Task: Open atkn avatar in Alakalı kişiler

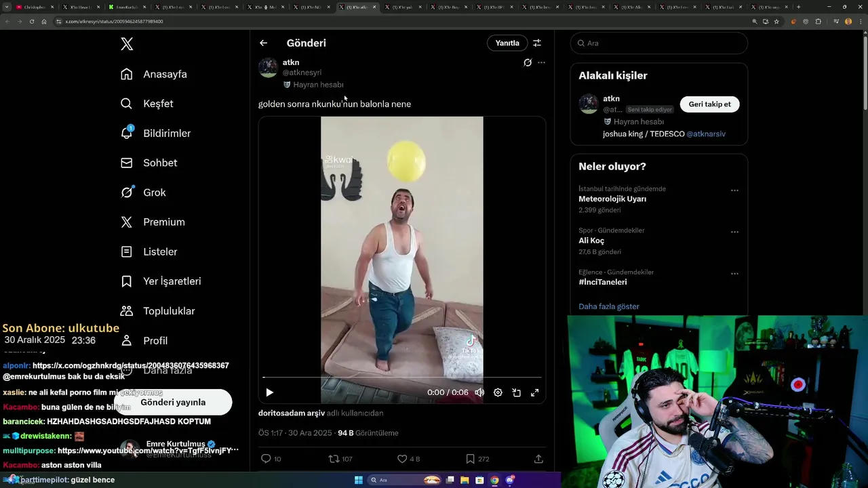Action: coord(588,104)
